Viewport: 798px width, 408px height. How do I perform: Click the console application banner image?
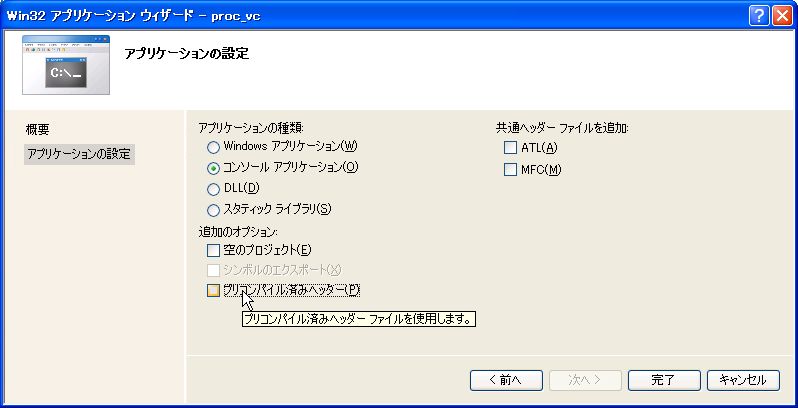click(x=66, y=65)
